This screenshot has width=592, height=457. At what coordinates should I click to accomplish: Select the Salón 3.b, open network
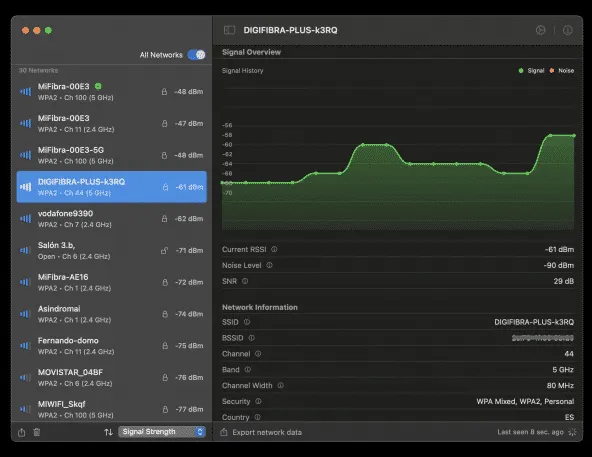111,250
